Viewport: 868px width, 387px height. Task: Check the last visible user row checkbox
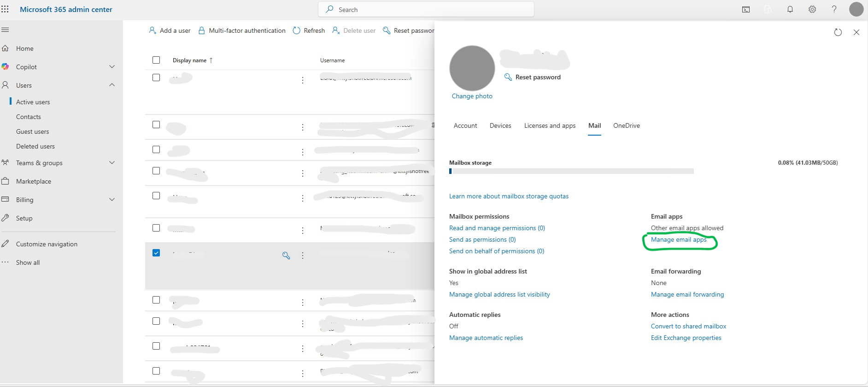point(156,371)
